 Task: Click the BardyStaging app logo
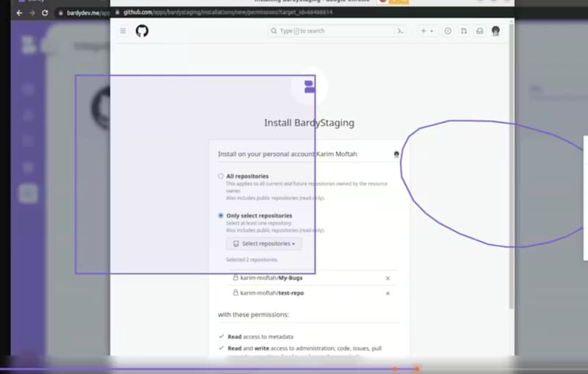pyautogui.click(x=309, y=87)
